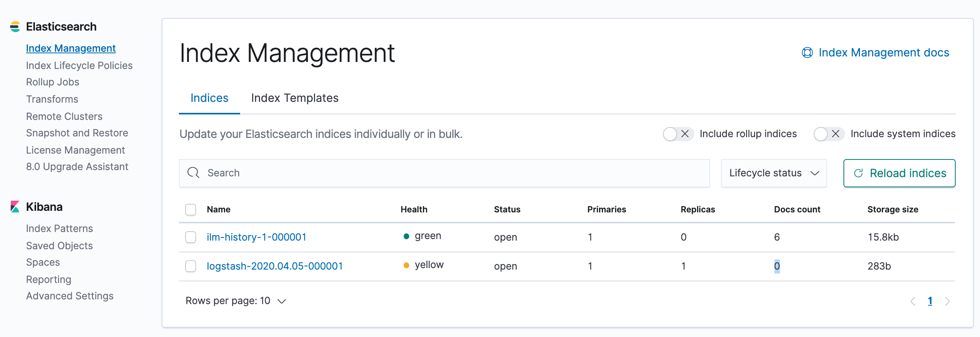Open the ilm-history-1-000001 index link
The image size is (980, 337).
(256, 237)
